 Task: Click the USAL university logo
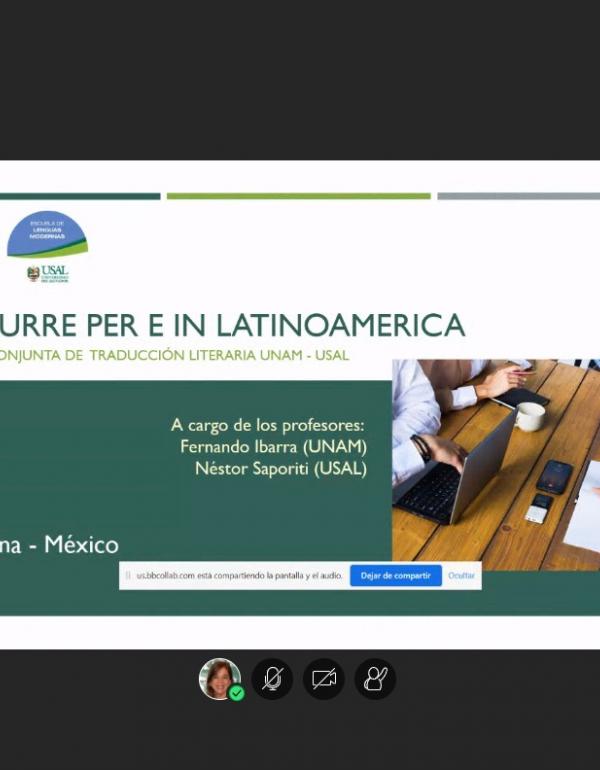coord(48,274)
